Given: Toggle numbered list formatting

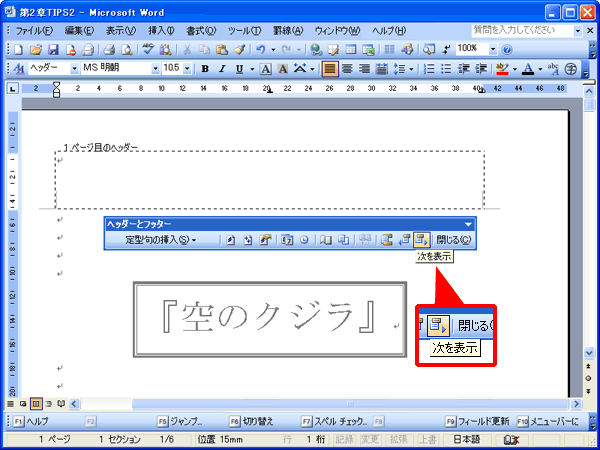Looking at the screenshot, I should click(x=430, y=69).
